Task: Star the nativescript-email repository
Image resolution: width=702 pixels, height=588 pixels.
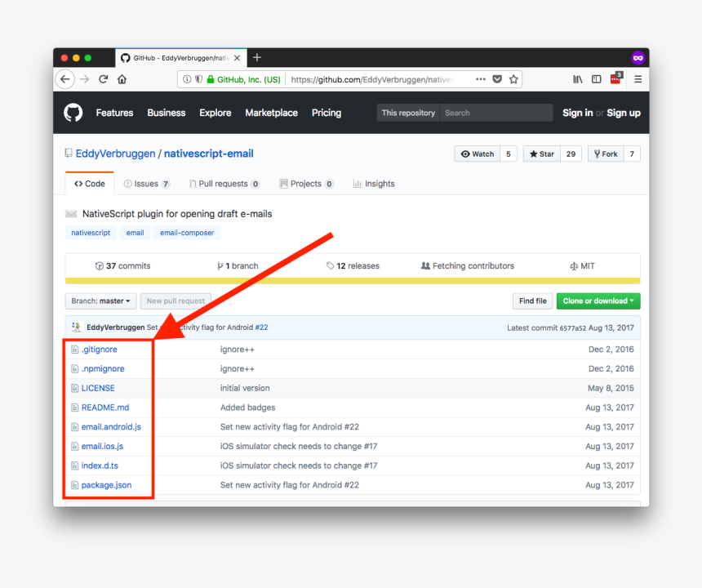Action: (542, 154)
